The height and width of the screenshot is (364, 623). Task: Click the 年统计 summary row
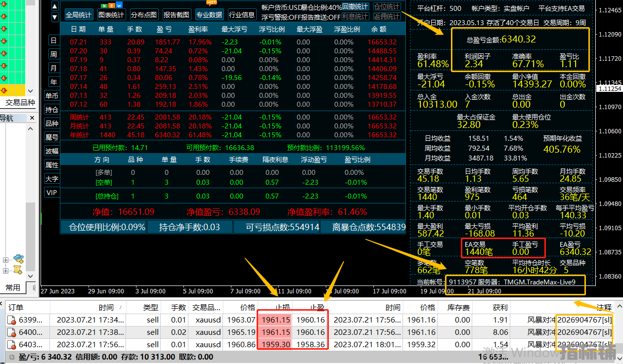[x=233, y=135]
